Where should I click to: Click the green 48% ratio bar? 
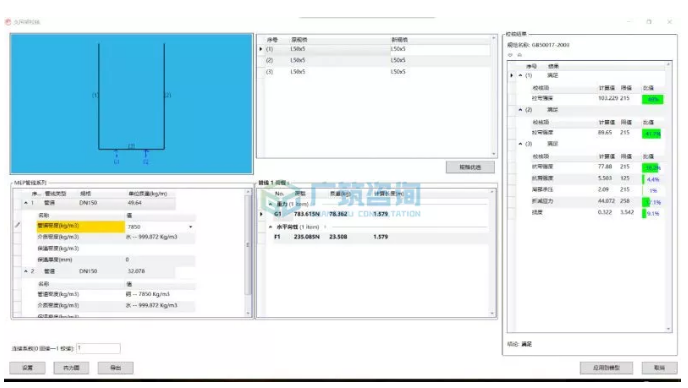click(652, 100)
